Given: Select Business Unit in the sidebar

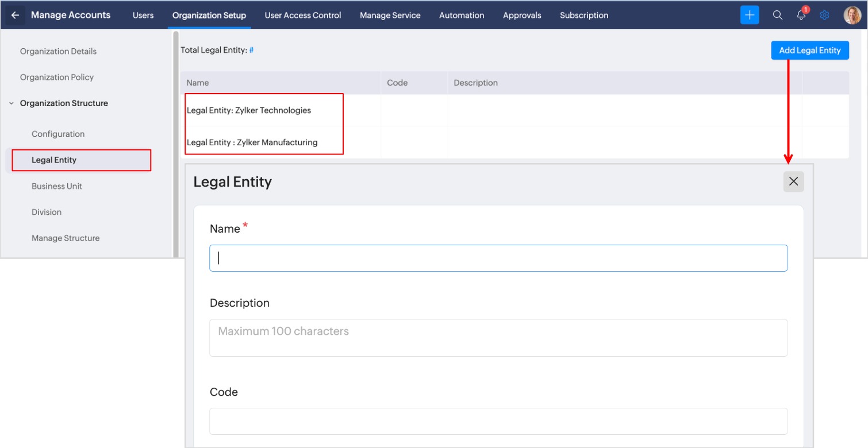Looking at the screenshot, I should coord(57,186).
